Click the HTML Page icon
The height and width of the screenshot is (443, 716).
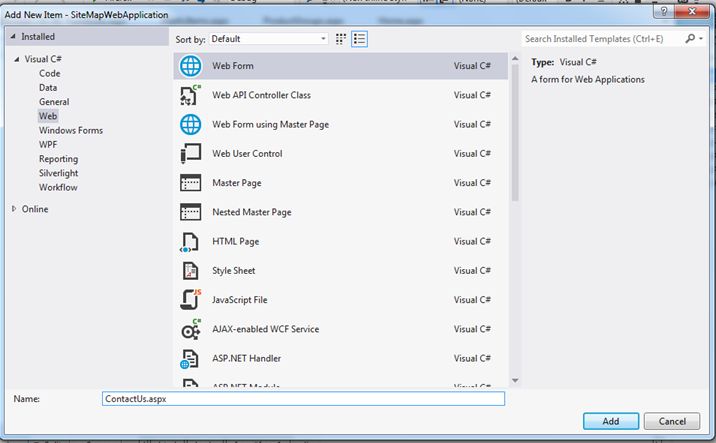pyautogui.click(x=190, y=242)
